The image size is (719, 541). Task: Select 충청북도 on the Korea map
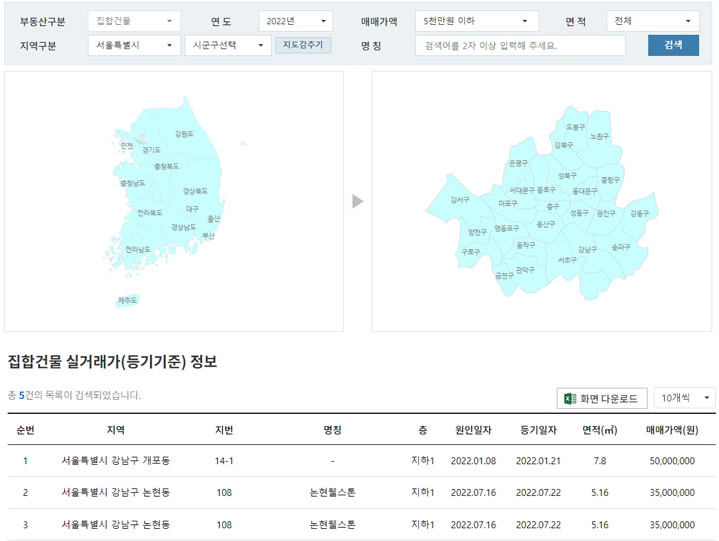pyautogui.click(x=166, y=166)
